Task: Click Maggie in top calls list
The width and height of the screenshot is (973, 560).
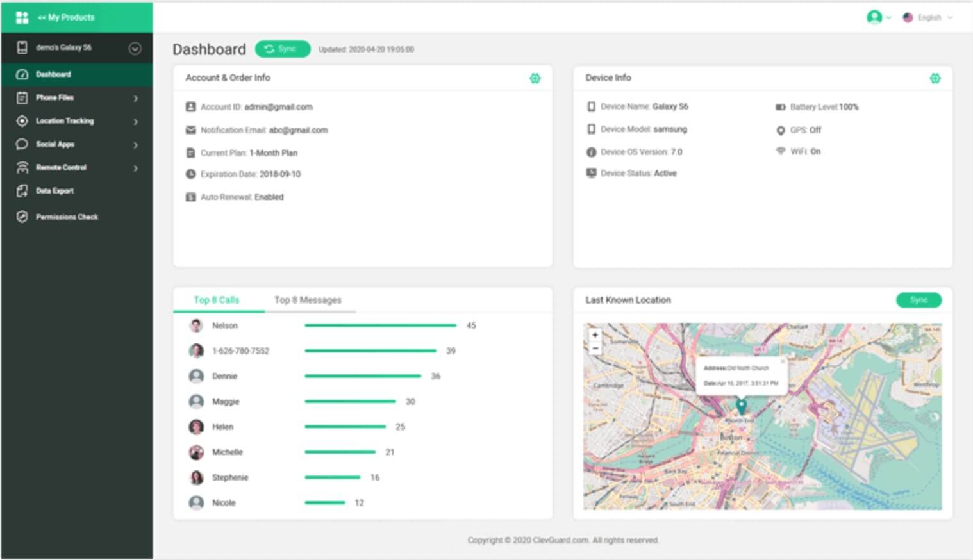Action: (x=226, y=402)
